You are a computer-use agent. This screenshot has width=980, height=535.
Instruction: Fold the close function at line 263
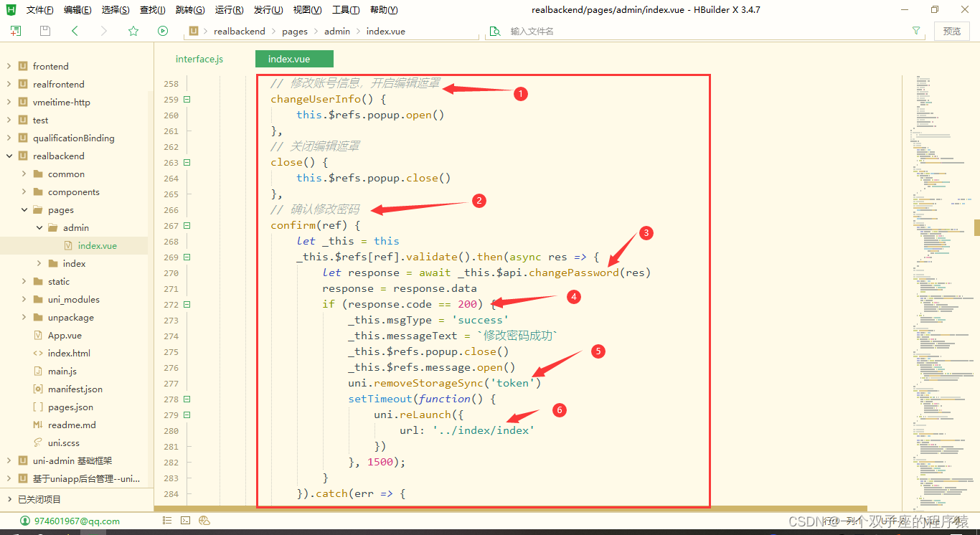pos(187,162)
